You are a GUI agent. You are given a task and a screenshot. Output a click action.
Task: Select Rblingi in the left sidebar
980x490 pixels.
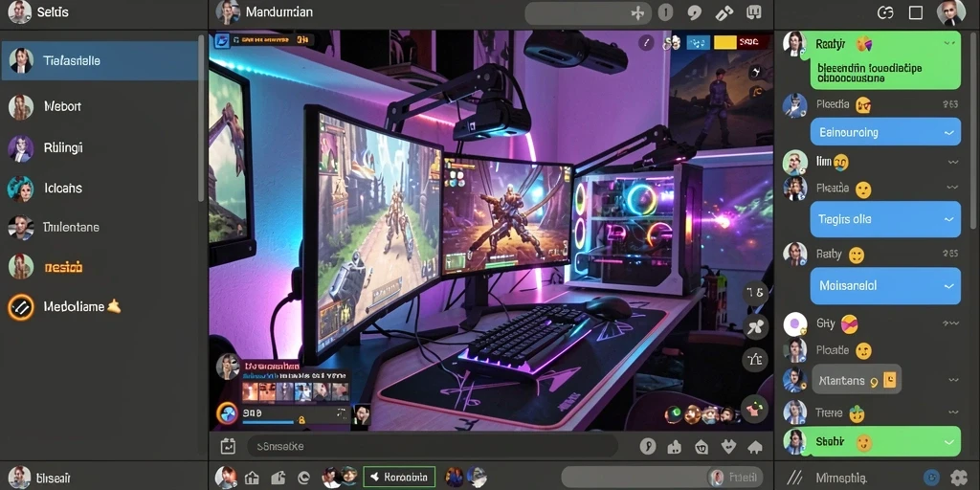pos(63,148)
